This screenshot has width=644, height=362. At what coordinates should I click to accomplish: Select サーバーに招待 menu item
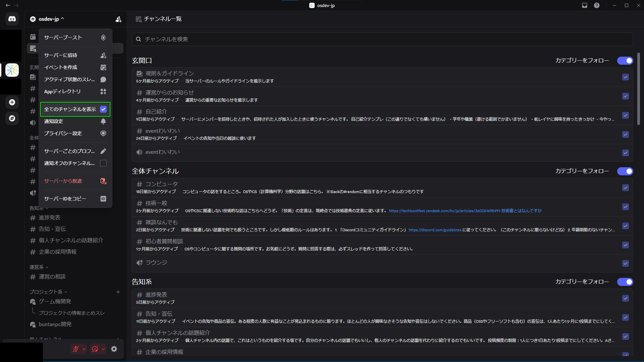coord(75,55)
